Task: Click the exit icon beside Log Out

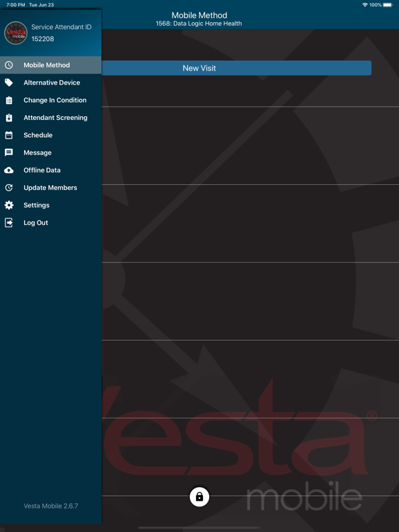Action: coord(9,222)
